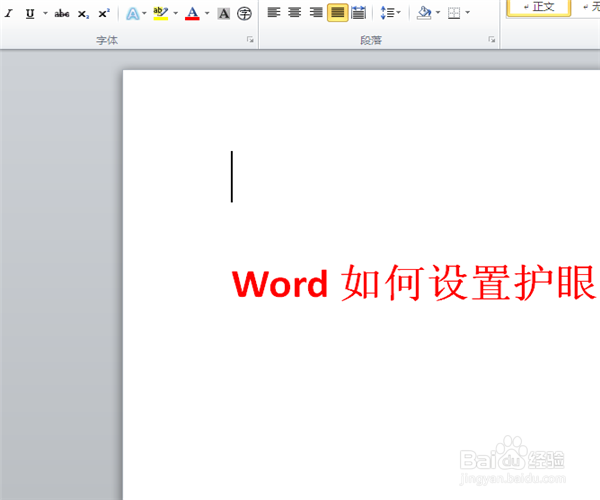
Task: Apply red font color
Action: click(192, 14)
